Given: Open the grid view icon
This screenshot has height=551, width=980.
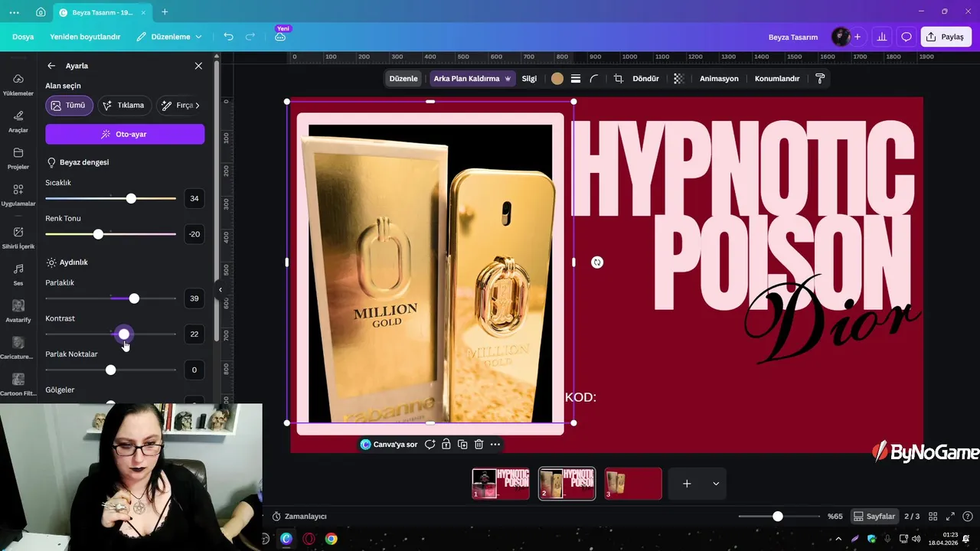Looking at the screenshot, I should point(933,517).
